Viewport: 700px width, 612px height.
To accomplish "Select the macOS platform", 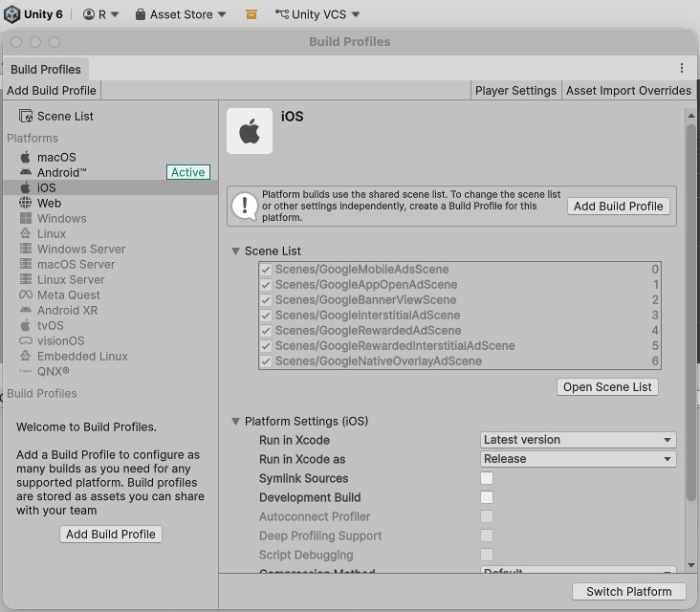I will click(x=110, y=157).
